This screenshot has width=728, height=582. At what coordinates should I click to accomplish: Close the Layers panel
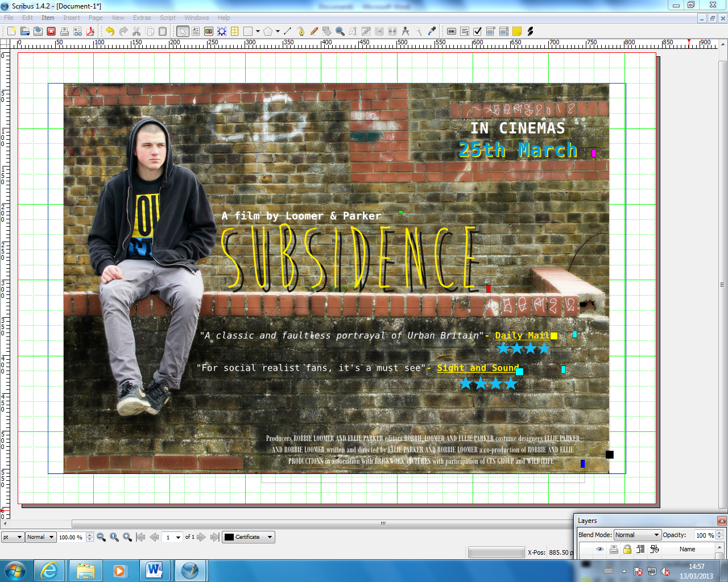tap(722, 521)
